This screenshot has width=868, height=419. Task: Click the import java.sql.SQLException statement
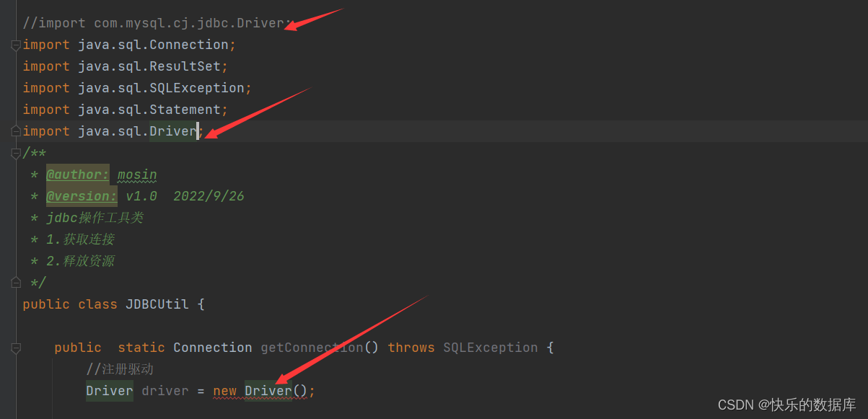[133, 87]
